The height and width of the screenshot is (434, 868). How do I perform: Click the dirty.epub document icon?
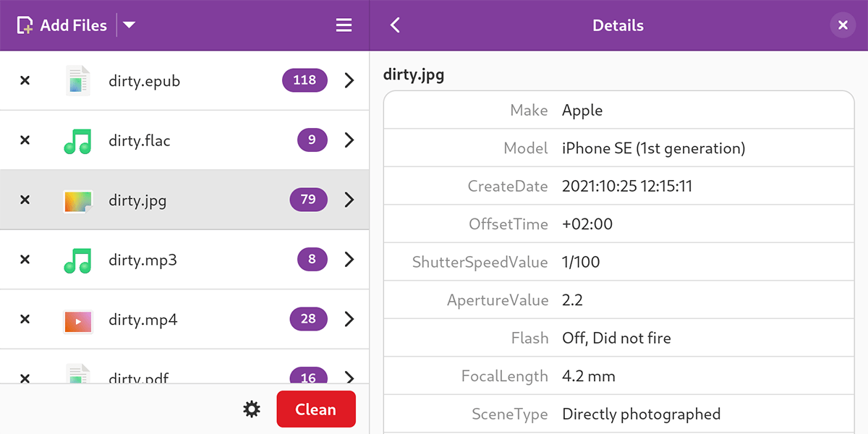click(77, 80)
